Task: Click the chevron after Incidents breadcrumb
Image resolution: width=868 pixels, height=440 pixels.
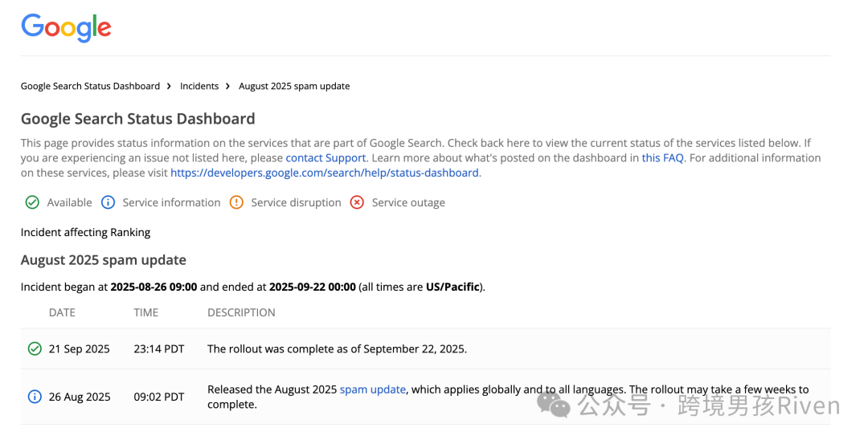Action: 227,86
